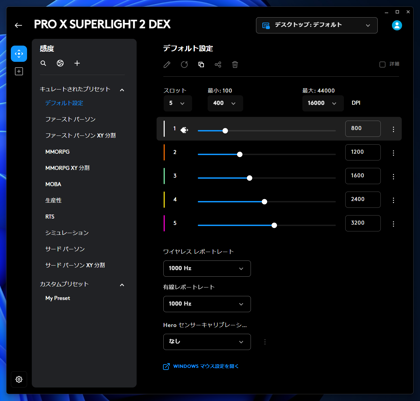The image size is (420, 401).
Task: Add a new preset with plus icon
Action: [77, 63]
